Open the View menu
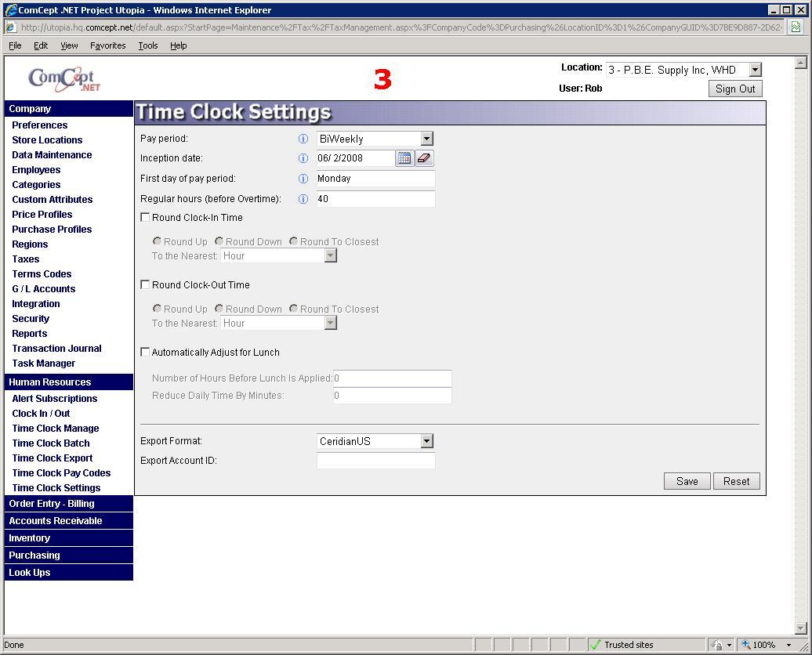This screenshot has height=655, width=812. click(69, 45)
